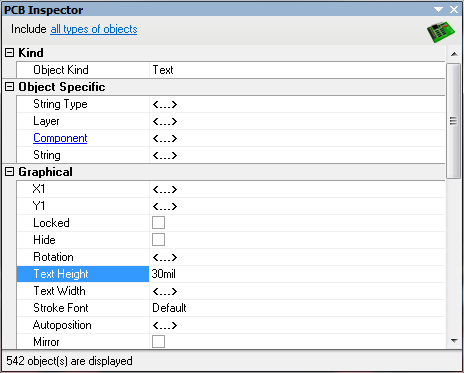This screenshot has width=464, height=373.
Task: Click the Layer property value field
Action: [x=297, y=121]
